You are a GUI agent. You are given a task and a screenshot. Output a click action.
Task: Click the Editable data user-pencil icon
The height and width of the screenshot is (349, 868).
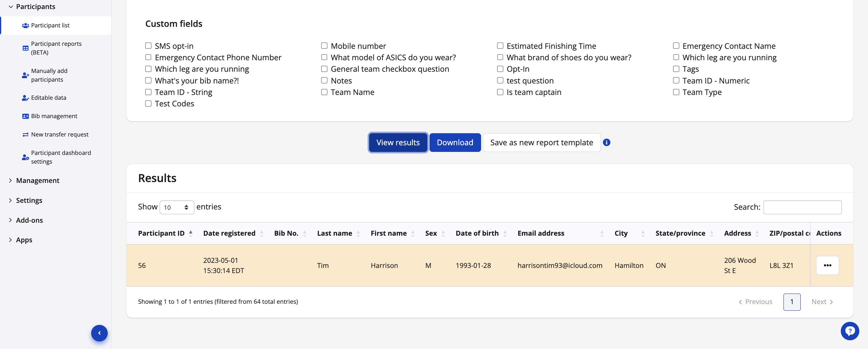(x=25, y=98)
